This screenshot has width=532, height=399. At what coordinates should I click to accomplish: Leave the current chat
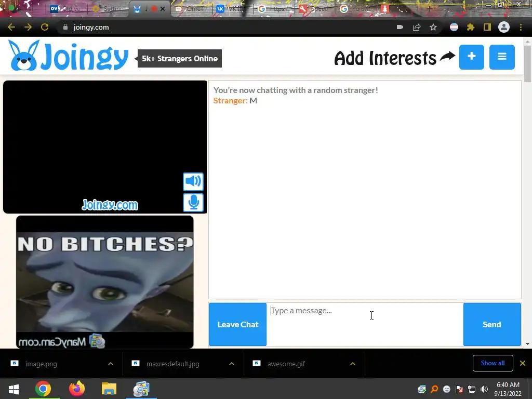click(x=238, y=324)
